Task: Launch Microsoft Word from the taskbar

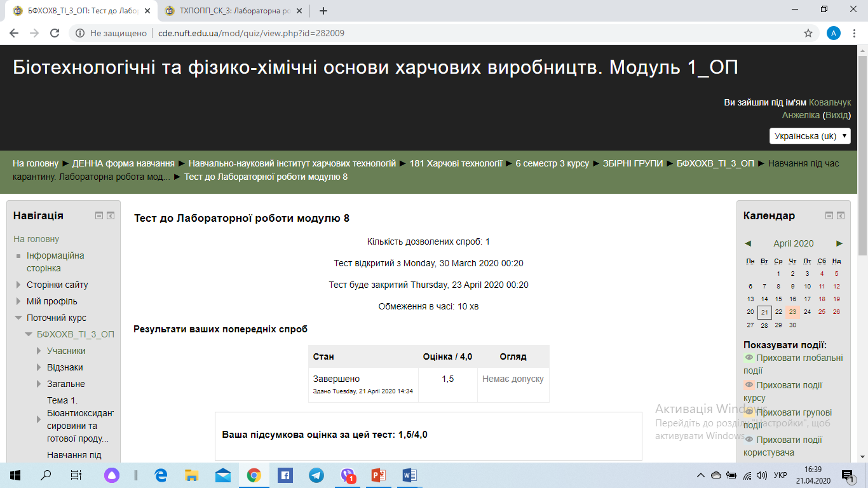Action: click(410, 474)
